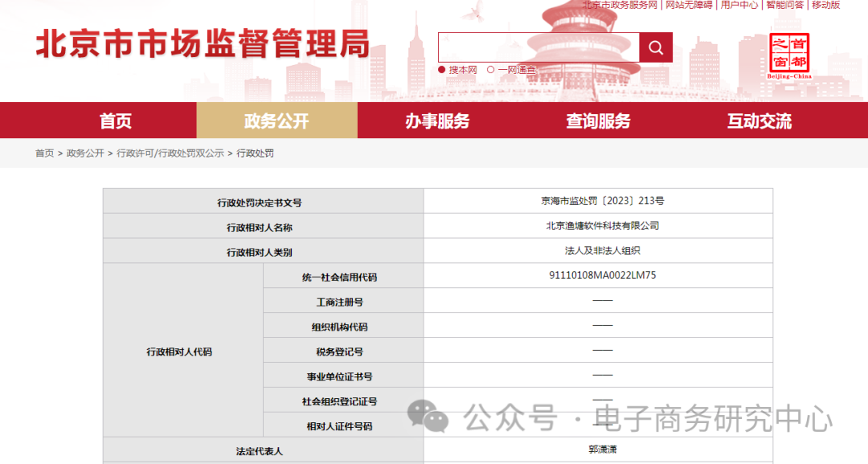
Task: Switch to the 首页 navigation tab
Action: [x=116, y=120]
